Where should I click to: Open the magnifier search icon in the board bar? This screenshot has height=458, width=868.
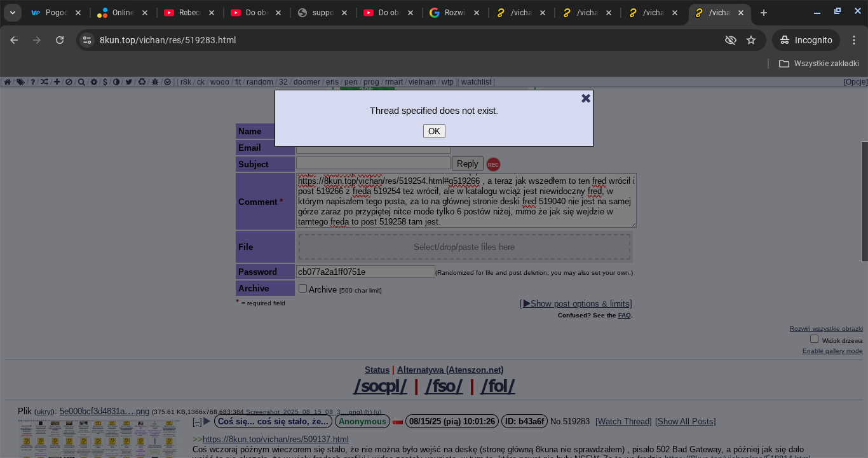point(81,82)
